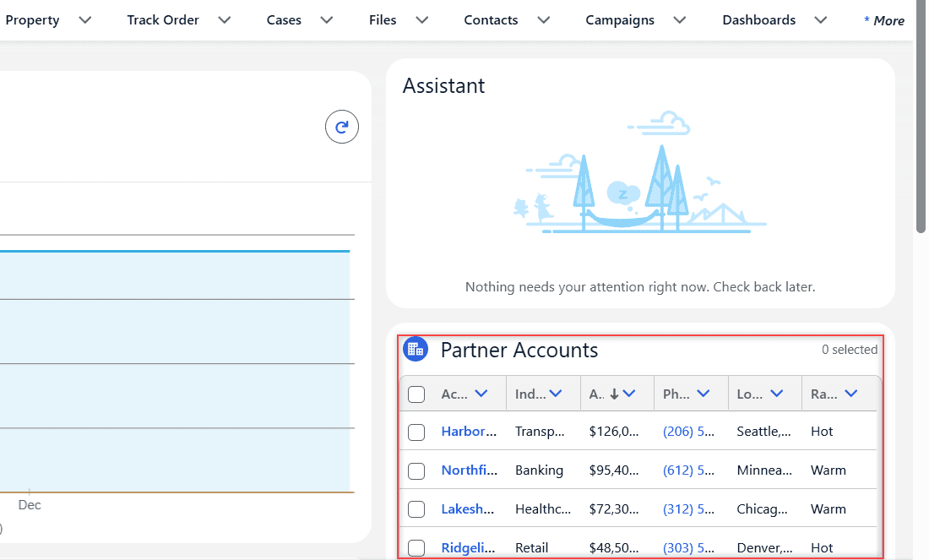Click the $95,40... revenue cell

click(x=614, y=470)
